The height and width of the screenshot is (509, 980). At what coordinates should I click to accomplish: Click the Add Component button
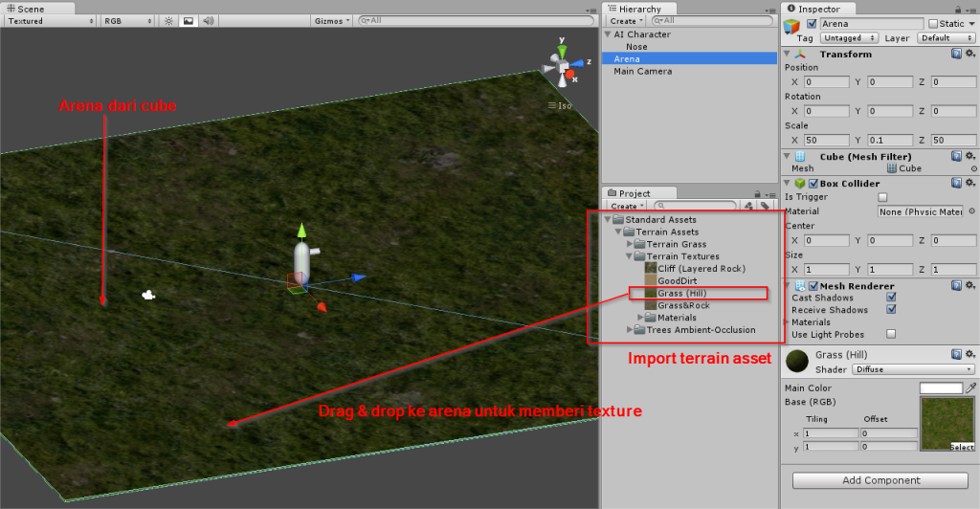[x=880, y=480]
